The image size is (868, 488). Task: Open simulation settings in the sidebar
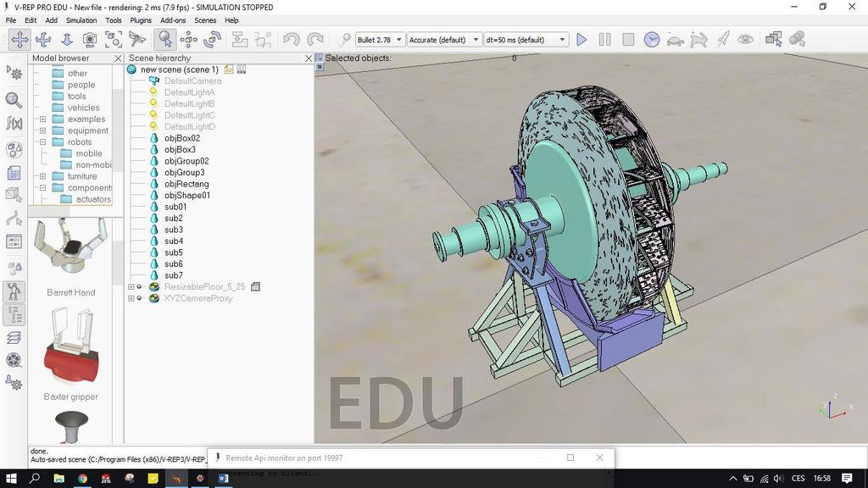[14, 73]
